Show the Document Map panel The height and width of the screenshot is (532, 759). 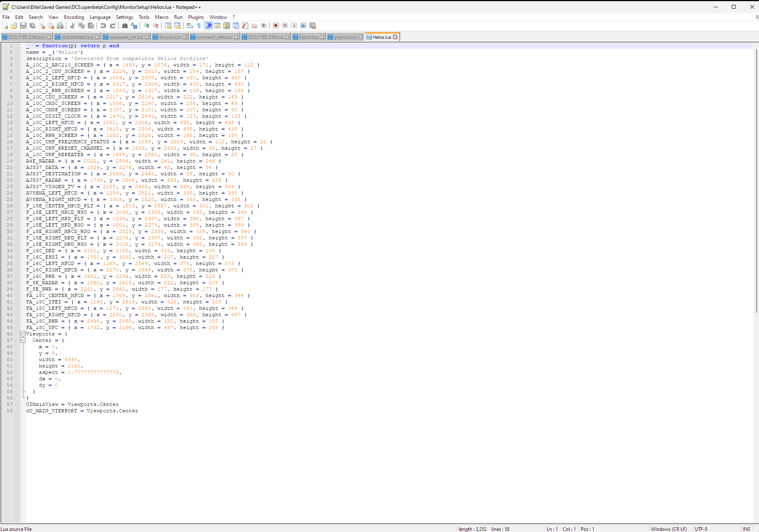[227, 26]
